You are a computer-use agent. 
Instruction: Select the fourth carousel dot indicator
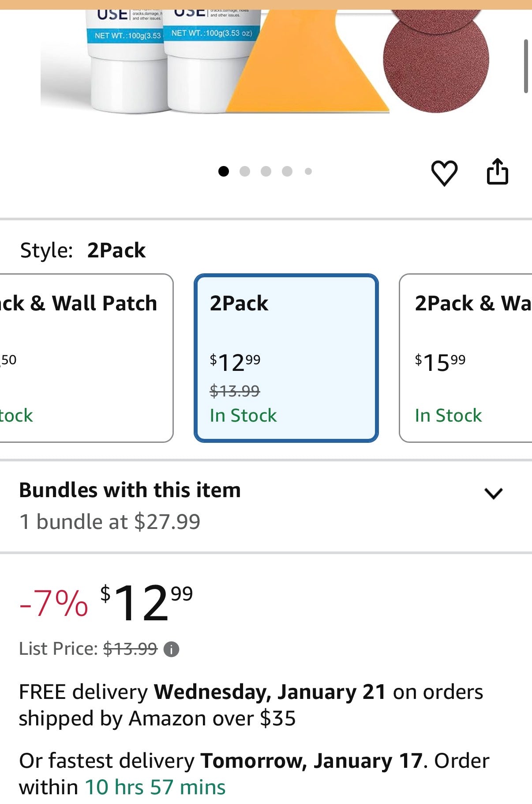tap(287, 171)
